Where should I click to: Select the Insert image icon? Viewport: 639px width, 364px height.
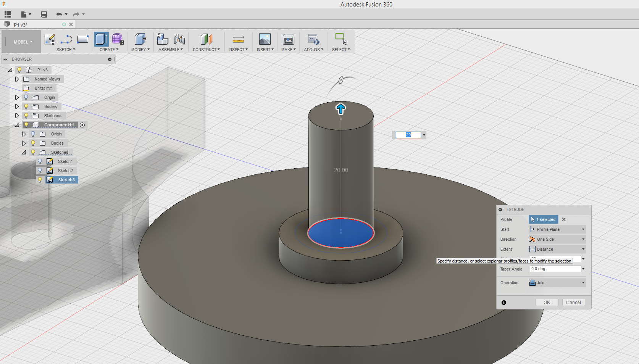point(265,39)
